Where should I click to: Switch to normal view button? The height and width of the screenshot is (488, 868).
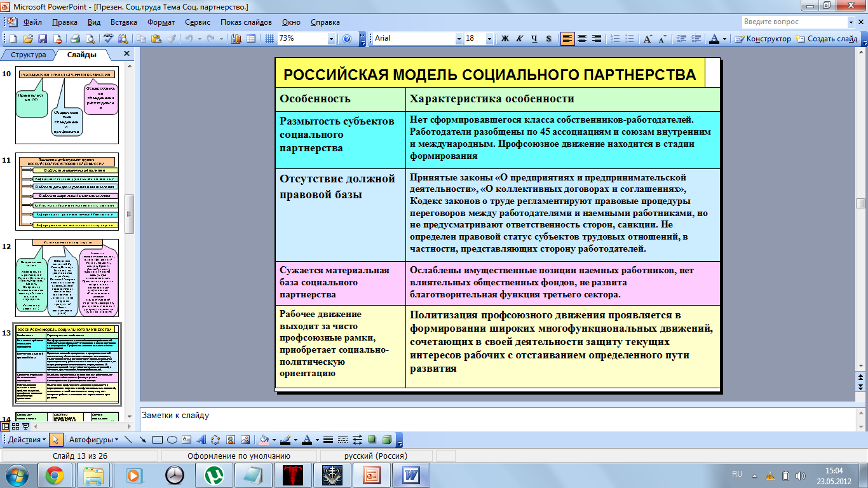coord(6,427)
